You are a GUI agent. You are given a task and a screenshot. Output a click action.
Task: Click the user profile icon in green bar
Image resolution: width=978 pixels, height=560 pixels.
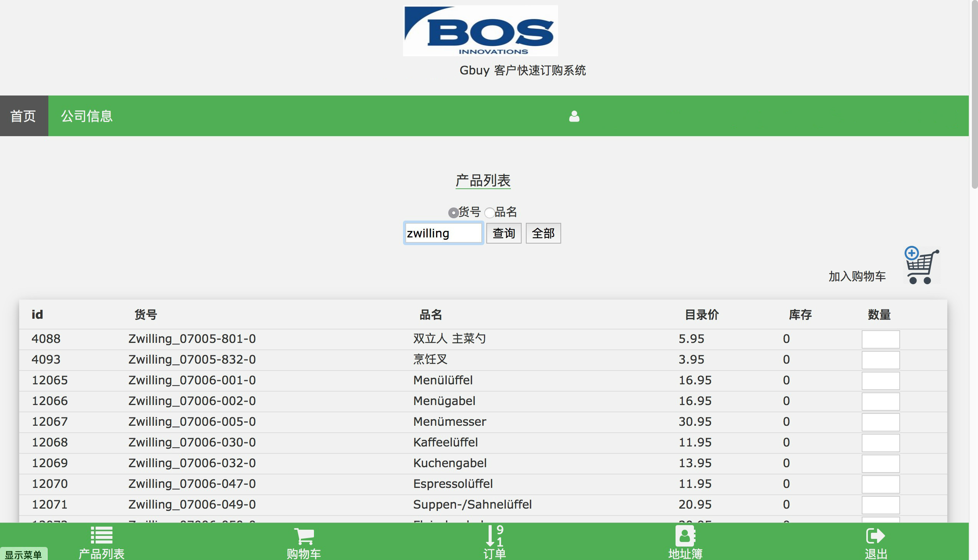coord(574,116)
